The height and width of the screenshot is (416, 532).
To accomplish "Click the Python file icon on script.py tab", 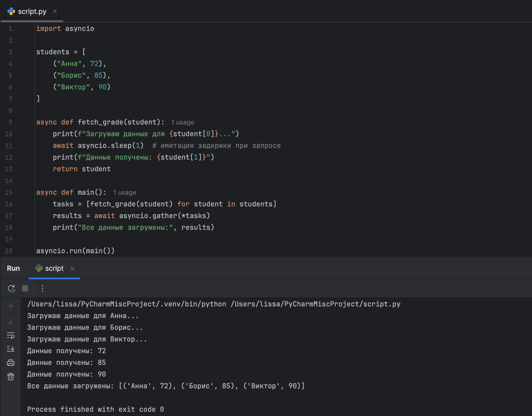I will (11, 12).
